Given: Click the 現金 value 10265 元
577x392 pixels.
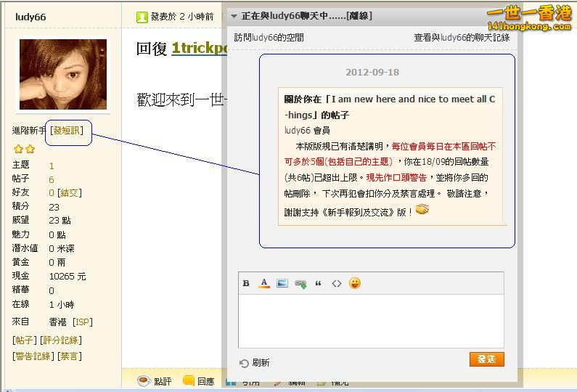Looking at the screenshot, I should point(67,277).
